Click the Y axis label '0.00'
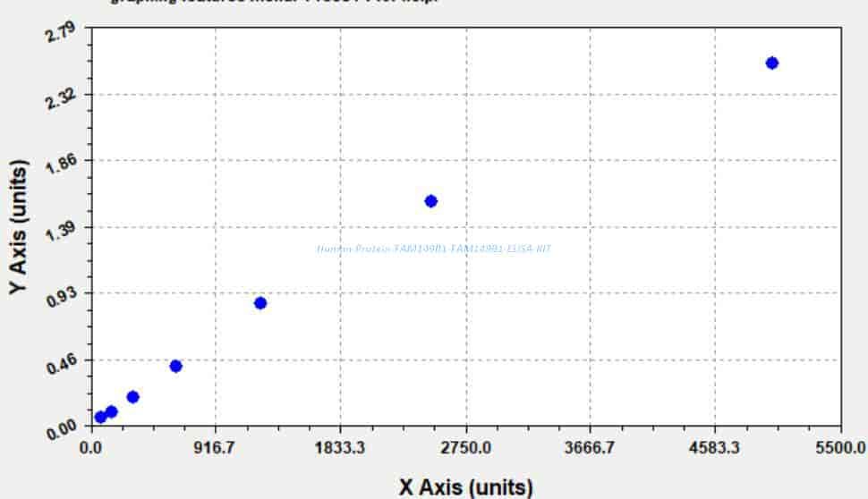Screen dimensions: 868x499 point(61,430)
